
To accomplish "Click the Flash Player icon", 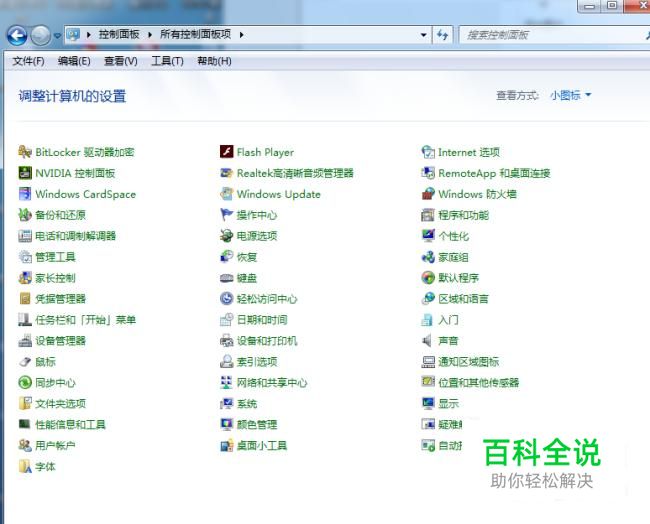I will [226, 152].
